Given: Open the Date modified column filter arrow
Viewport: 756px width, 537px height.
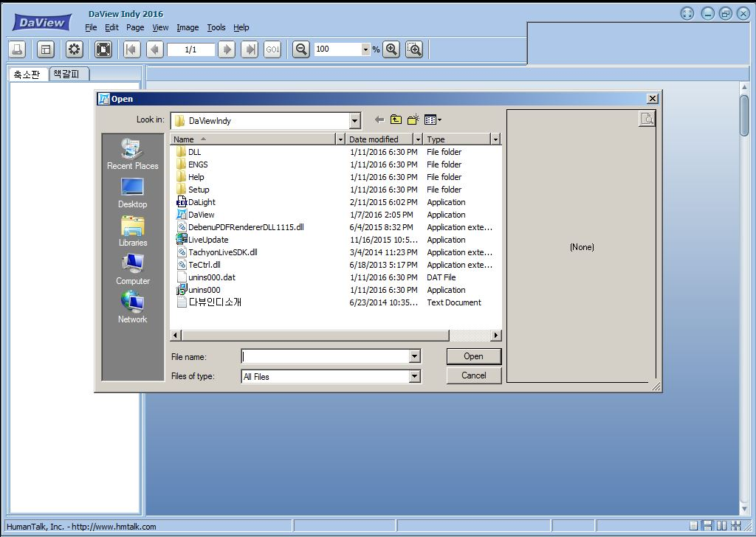Looking at the screenshot, I should tap(418, 139).
